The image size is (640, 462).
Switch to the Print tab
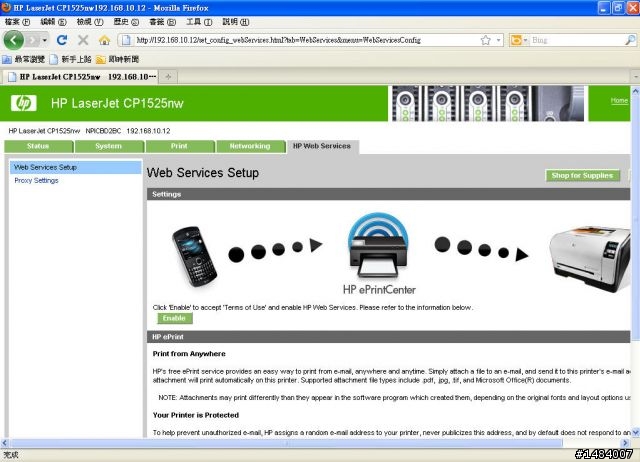(x=179, y=146)
